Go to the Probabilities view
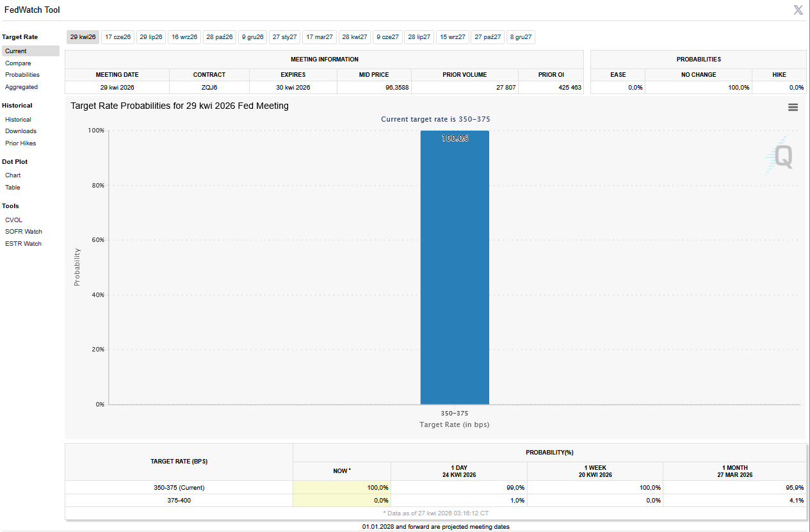 (x=22, y=75)
